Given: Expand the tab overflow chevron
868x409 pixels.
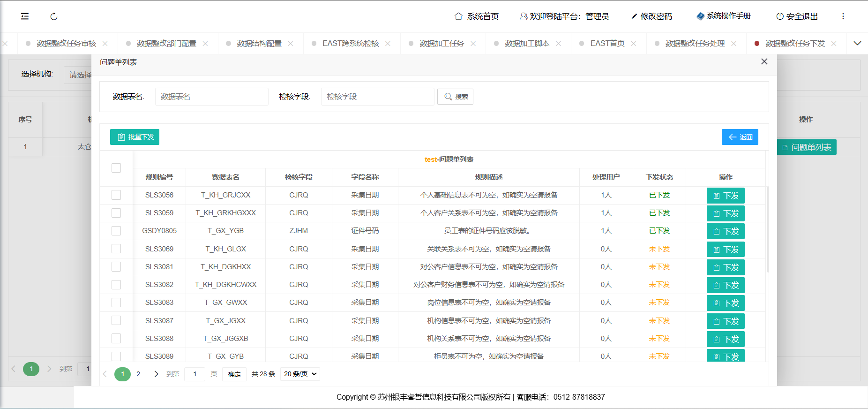Looking at the screenshot, I should tap(857, 43).
